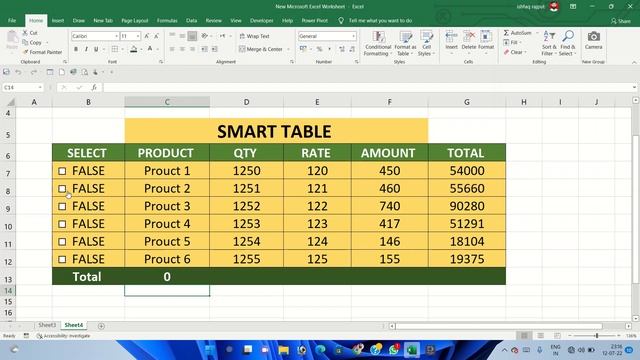
Task: Check the Prouct 5 row checkbox
Action: click(62, 242)
